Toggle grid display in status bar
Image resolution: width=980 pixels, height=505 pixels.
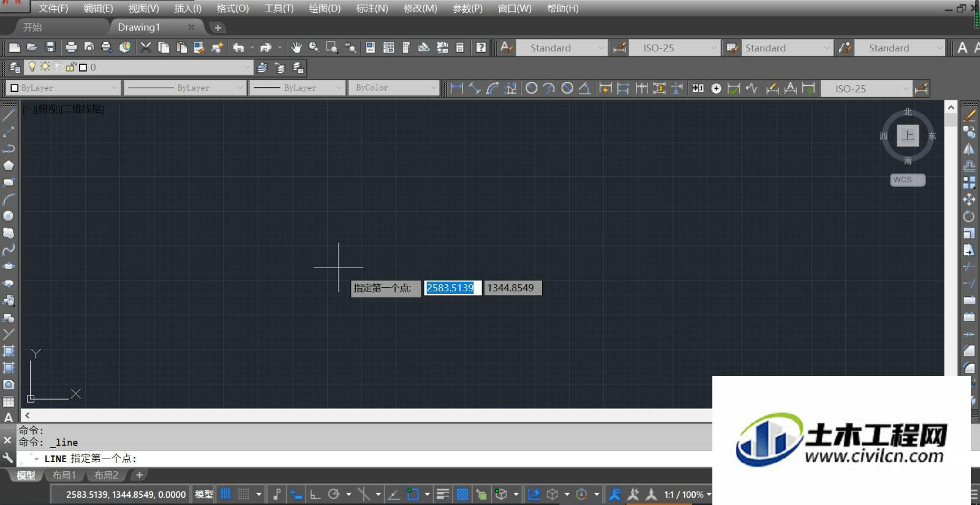tap(226, 494)
